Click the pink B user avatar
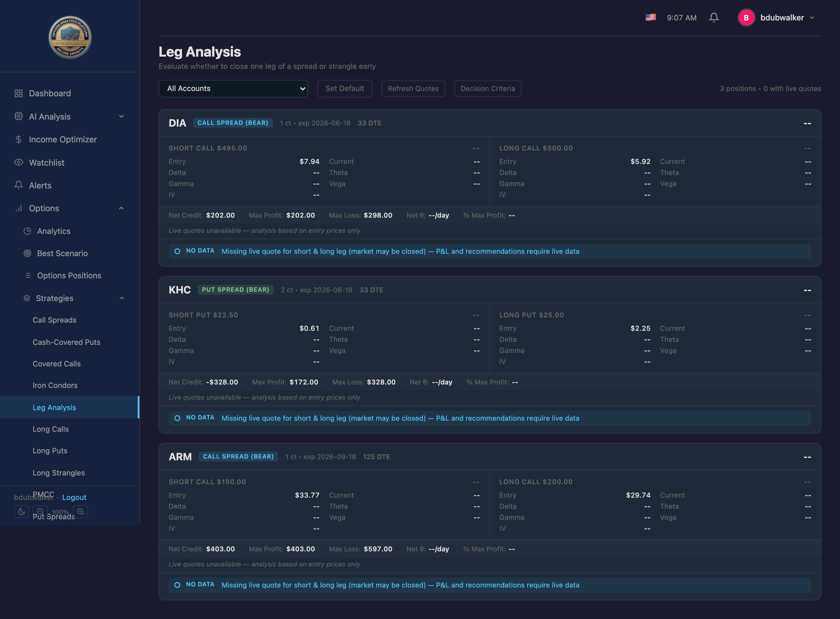Image resolution: width=840 pixels, height=619 pixels. coord(746,18)
